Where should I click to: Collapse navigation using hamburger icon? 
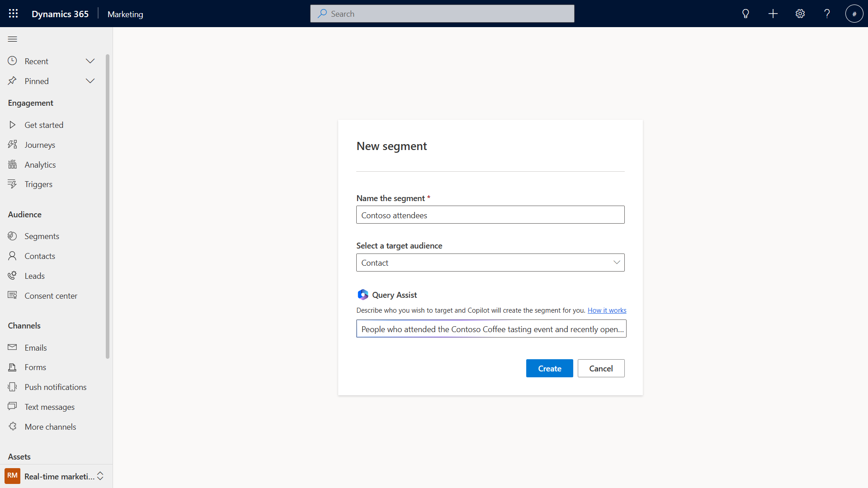[x=13, y=39]
